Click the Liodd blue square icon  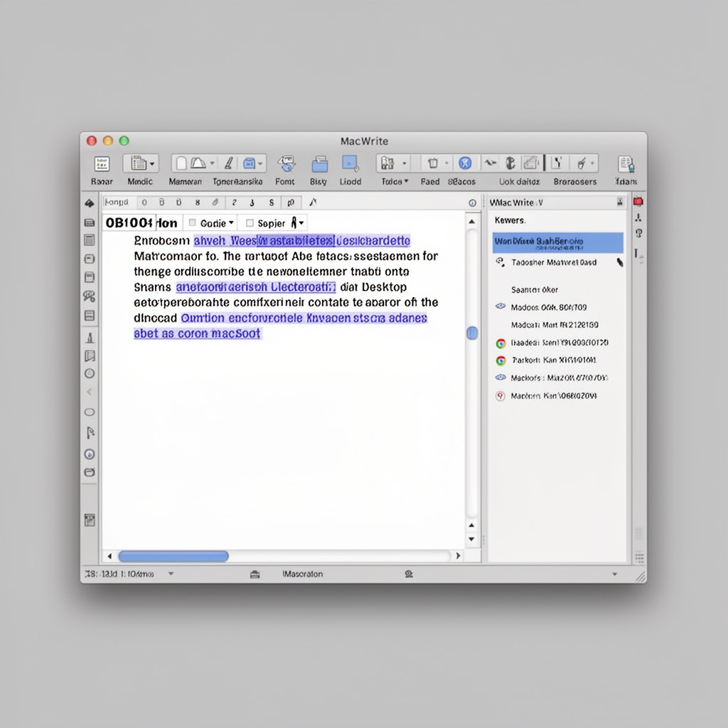[x=350, y=164]
